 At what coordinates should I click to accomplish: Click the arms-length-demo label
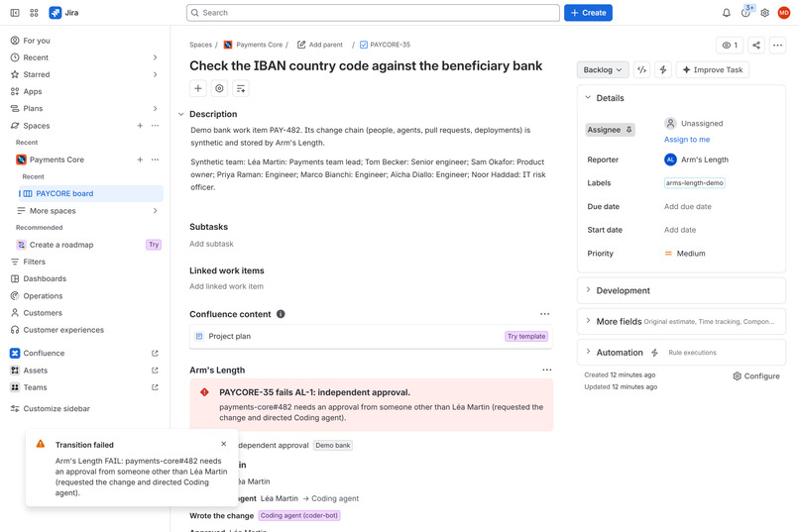pyautogui.click(x=695, y=182)
